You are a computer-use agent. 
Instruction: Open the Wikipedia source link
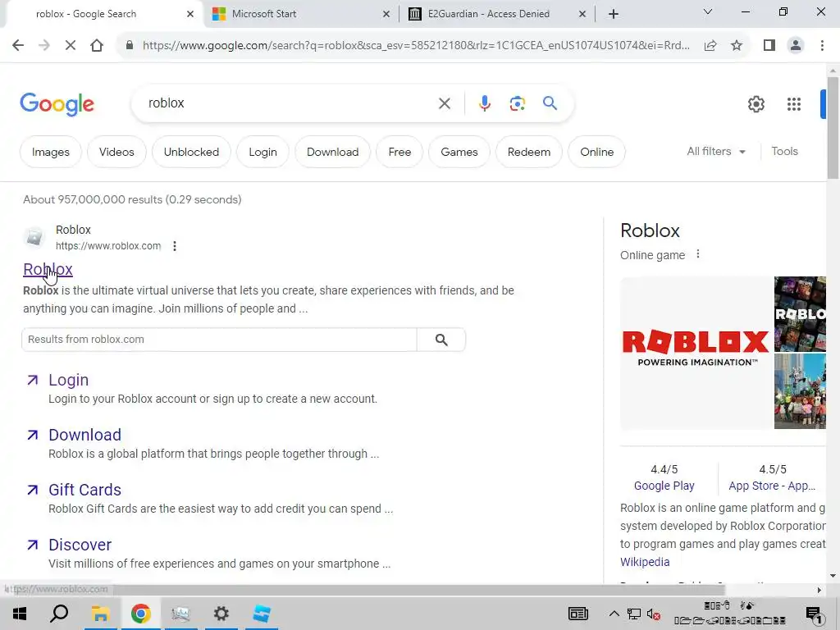click(645, 562)
